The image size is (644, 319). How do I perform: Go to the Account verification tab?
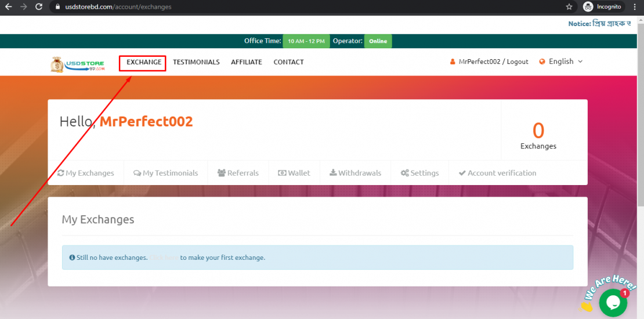pos(497,173)
